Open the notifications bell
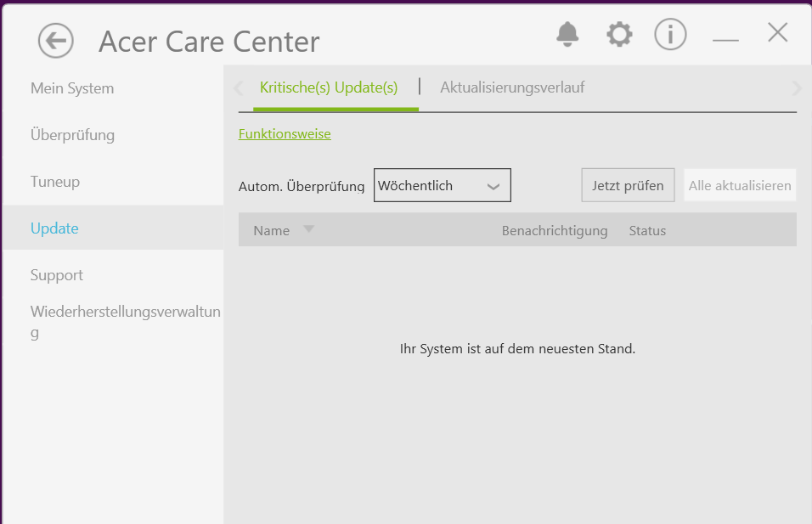The width and height of the screenshot is (812, 524). (x=567, y=34)
